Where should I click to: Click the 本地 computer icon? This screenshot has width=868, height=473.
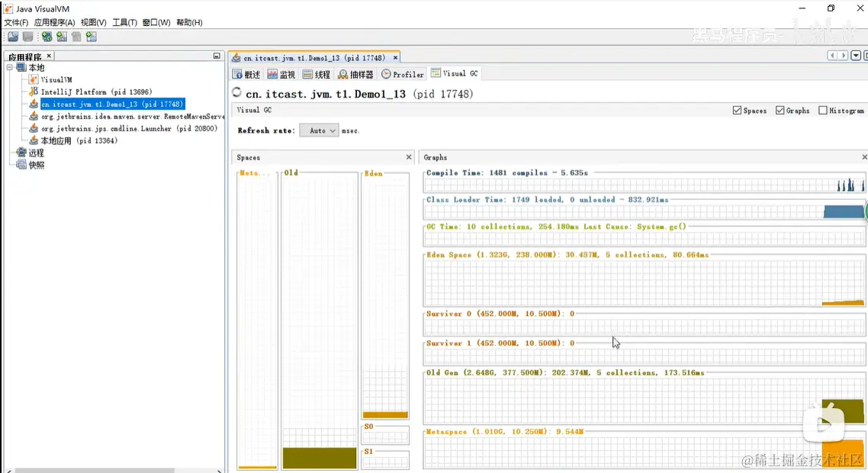tap(21, 67)
